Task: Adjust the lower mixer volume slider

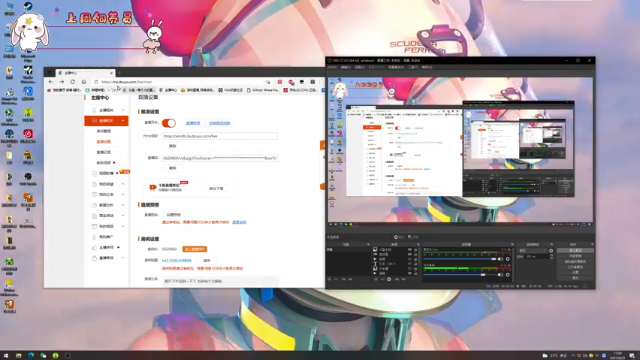Action: point(460,275)
